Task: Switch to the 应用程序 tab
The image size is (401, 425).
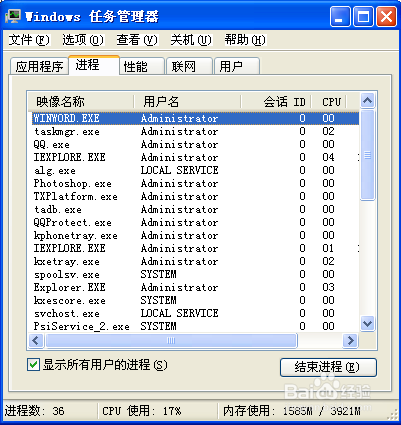Action: click(x=39, y=66)
